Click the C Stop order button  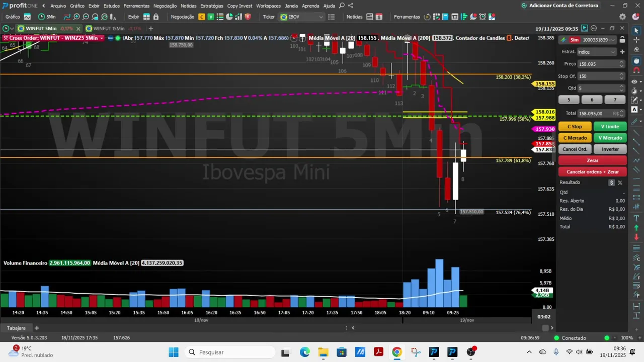575,127
